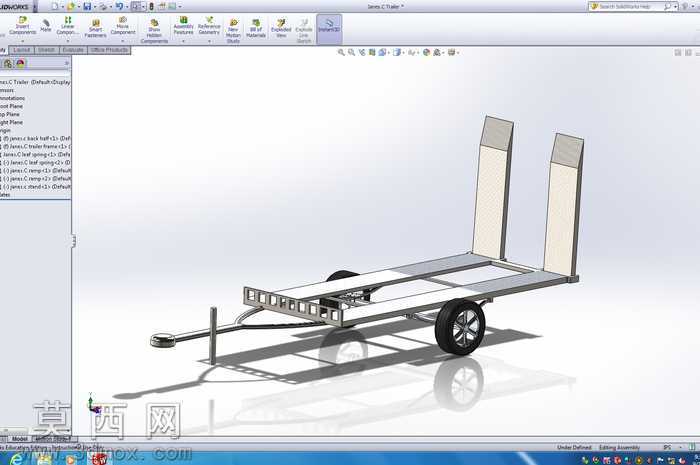The image size is (700, 465).
Task: Click the Rebuild traffic light icon
Action: [151, 6]
